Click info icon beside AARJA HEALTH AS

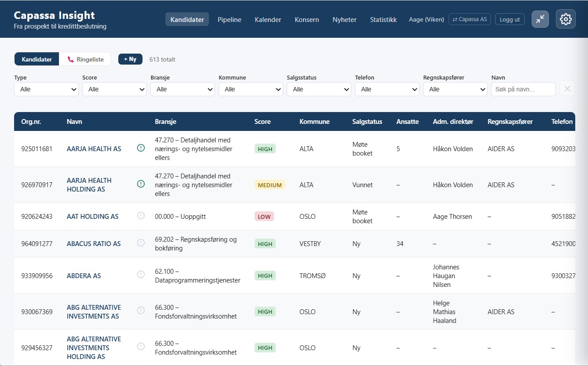click(141, 148)
